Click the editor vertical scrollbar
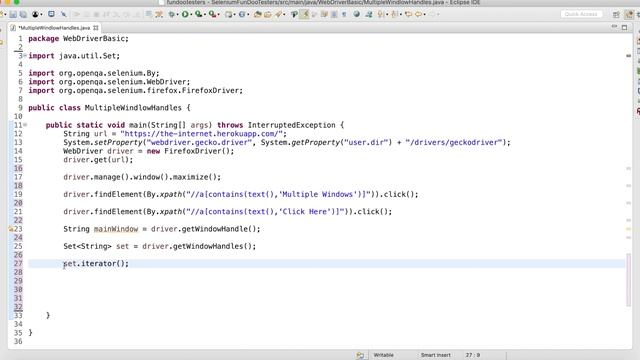Screen dimensions: 640x360 point(629,280)
